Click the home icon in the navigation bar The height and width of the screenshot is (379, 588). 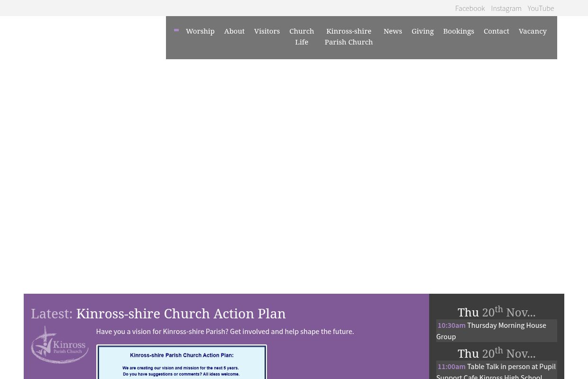tap(176, 30)
